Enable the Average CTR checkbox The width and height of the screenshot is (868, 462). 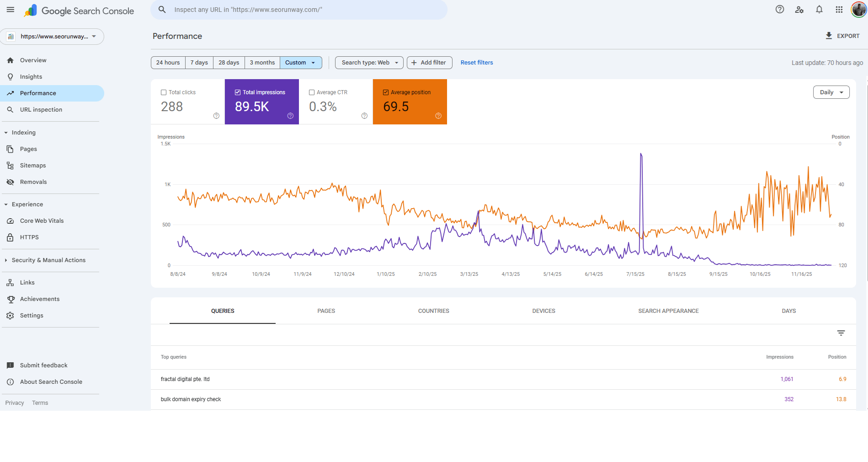point(312,92)
